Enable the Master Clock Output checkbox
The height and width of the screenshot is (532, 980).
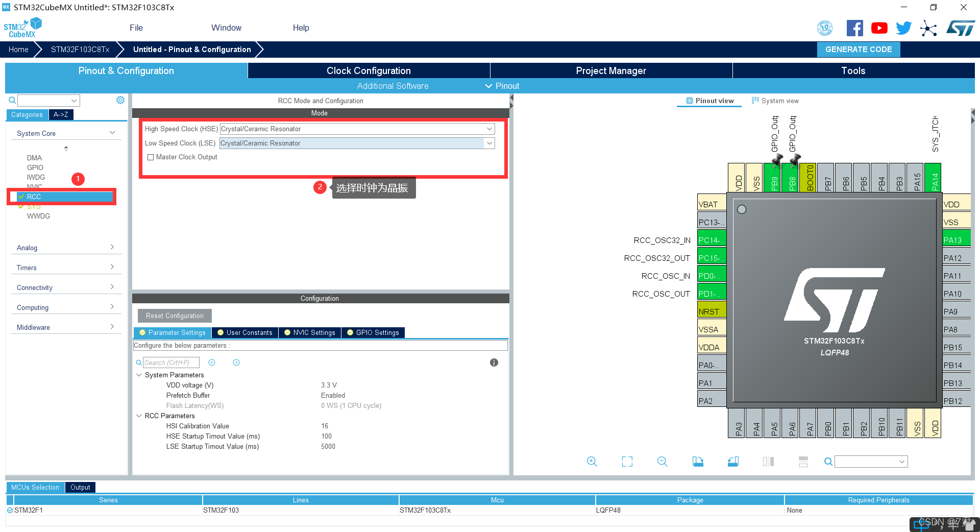click(151, 157)
